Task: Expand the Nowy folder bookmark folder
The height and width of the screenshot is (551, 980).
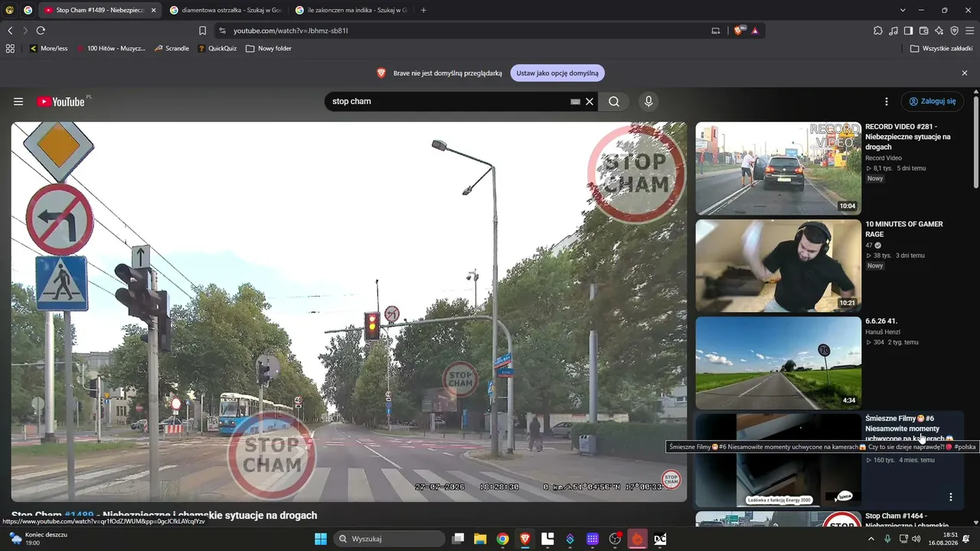Action: point(269,48)
